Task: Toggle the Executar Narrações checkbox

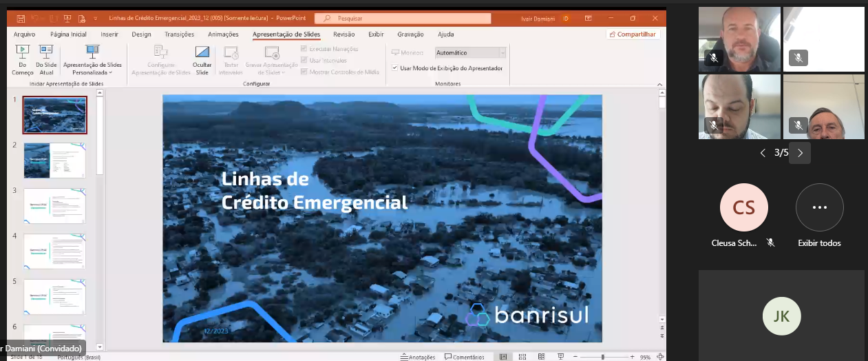Action: pos(304,49)
